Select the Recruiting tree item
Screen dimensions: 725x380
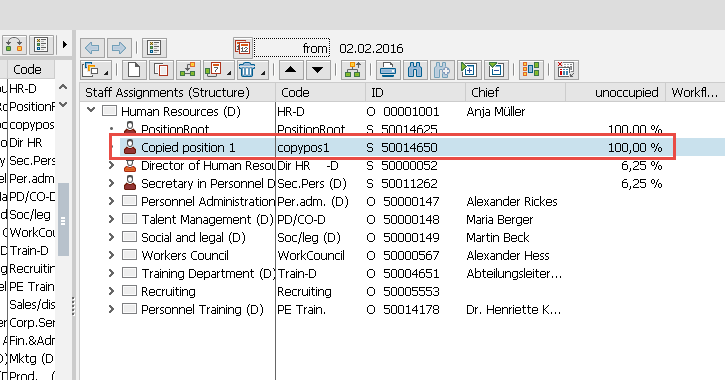coord(168,291)
